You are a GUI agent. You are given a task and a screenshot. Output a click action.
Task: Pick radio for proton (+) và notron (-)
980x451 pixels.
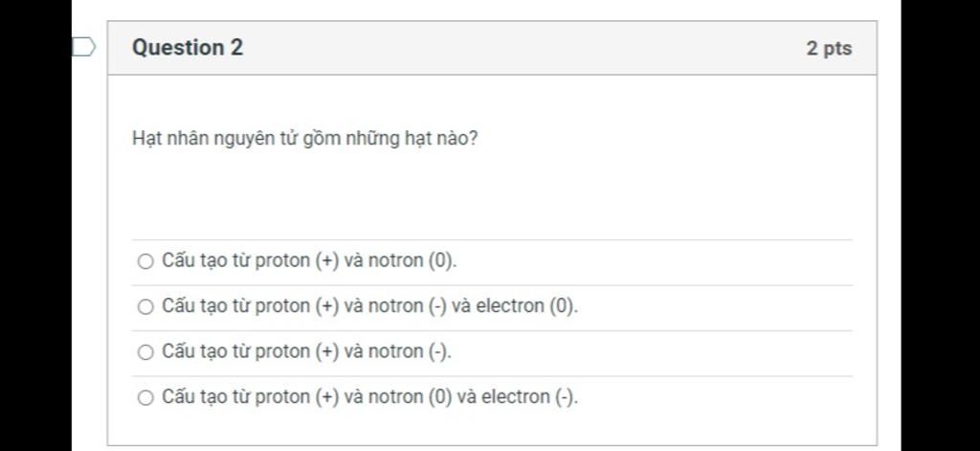[x=145, y=352]
